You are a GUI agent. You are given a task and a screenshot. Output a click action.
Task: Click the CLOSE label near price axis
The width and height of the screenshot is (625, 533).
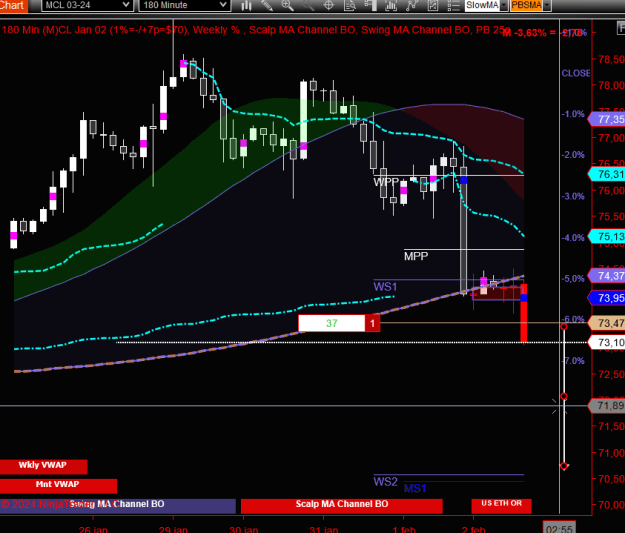576,73
